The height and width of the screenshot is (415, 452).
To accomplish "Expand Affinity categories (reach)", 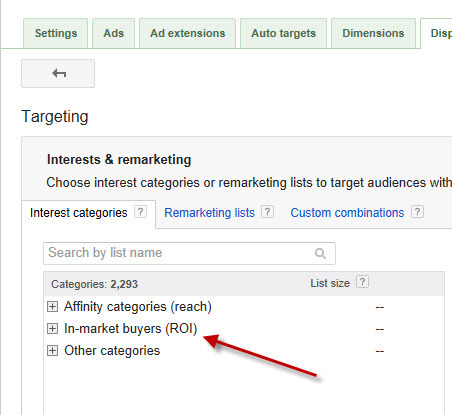I will (x=52, y=307).
